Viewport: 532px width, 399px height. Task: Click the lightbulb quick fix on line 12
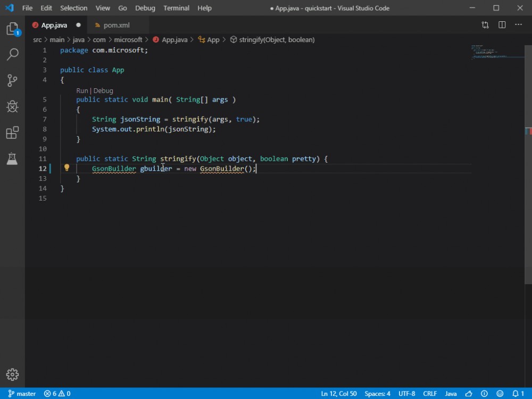coord(67,168)
